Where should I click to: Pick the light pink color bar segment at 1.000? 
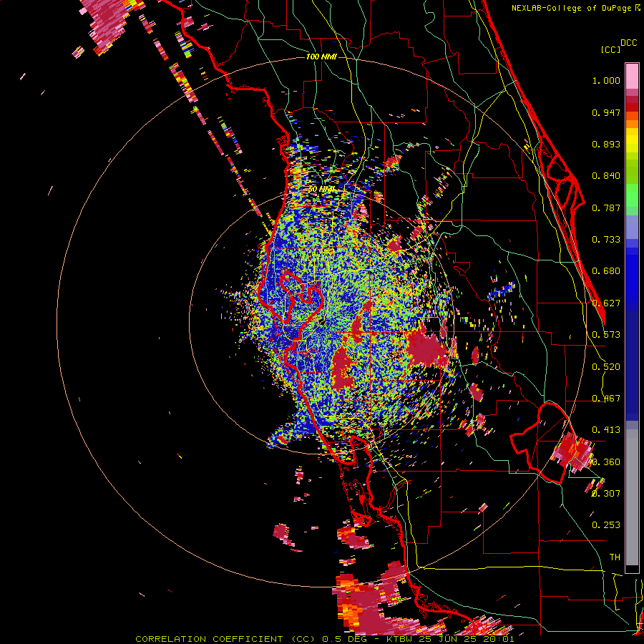pos(632,76)
